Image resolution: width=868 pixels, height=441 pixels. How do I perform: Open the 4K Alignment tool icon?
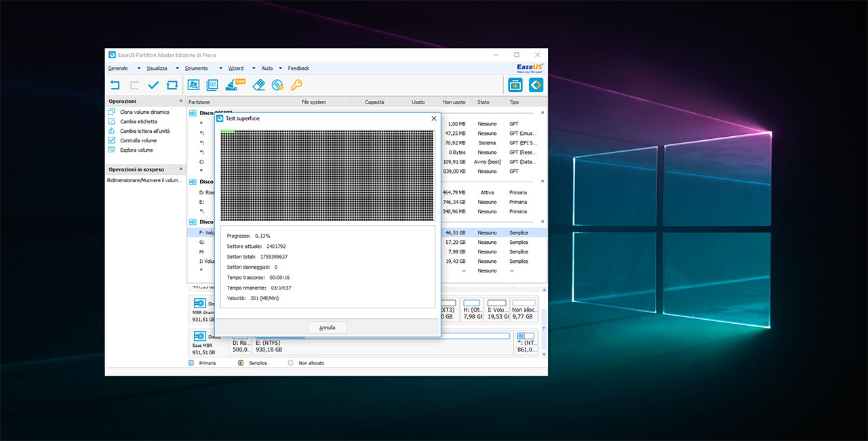pos(212,85)
